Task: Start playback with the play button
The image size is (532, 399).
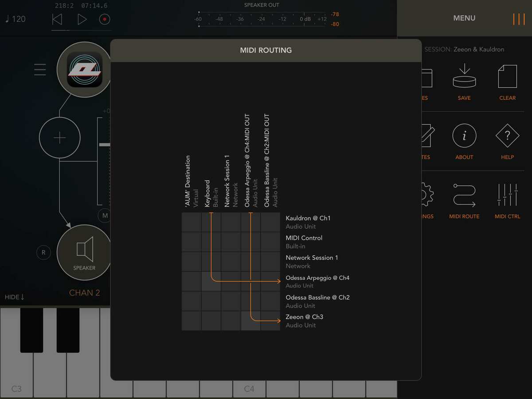Action: (82, 19)
